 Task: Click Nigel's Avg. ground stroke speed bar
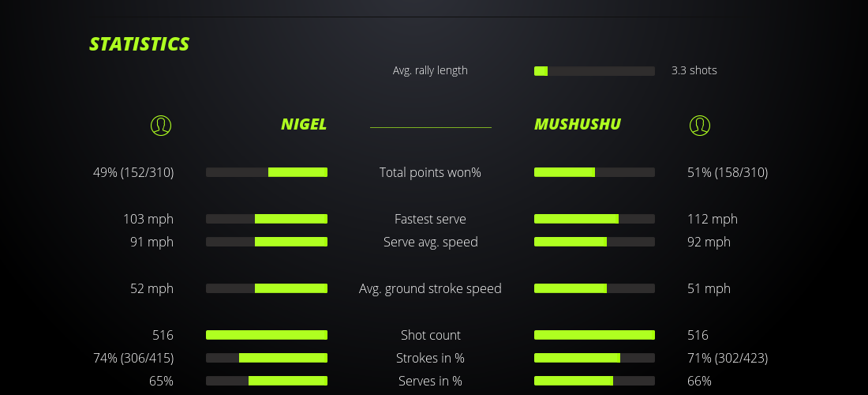[267, 288]
